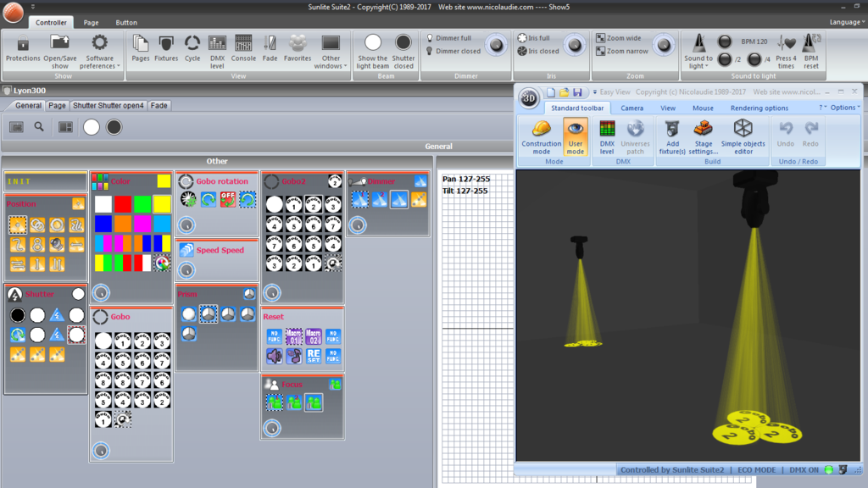Click Add fixture(s) in Easy View

click(672, 136)
